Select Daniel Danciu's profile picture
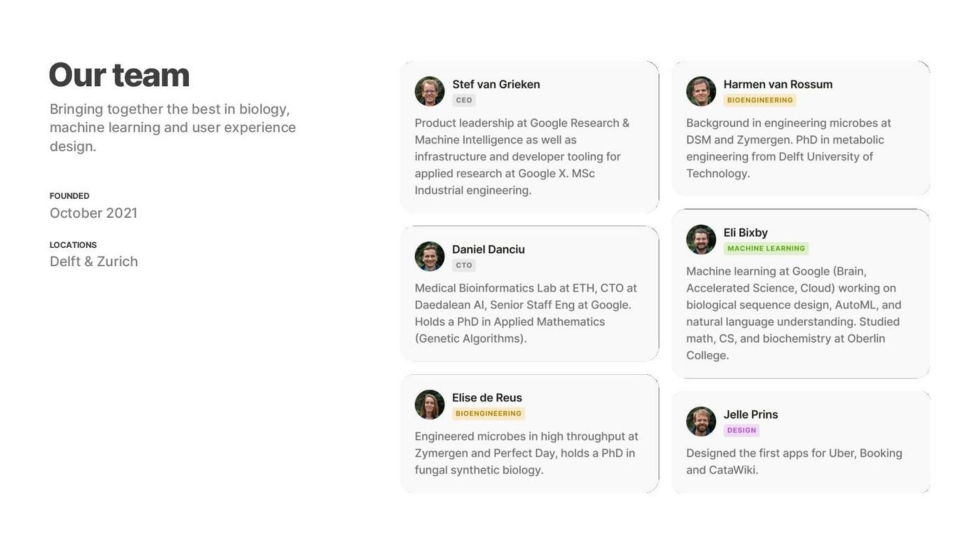 pyautogui.click(x=429, y=256)
